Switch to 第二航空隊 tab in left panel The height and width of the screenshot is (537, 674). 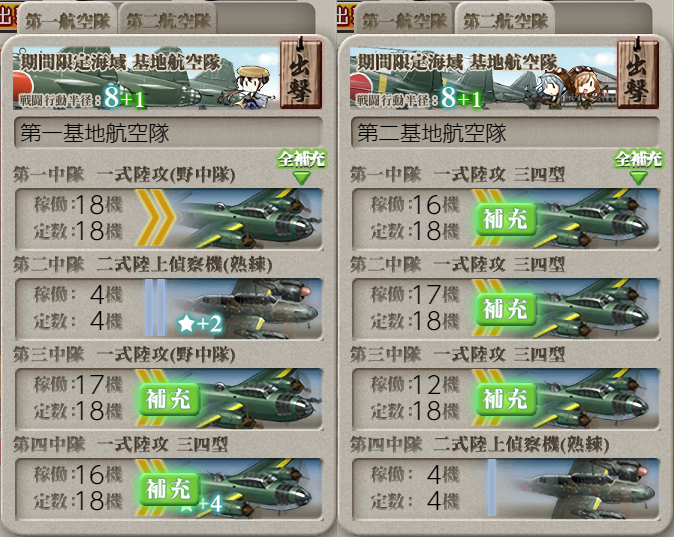click(x=168, y=19)
